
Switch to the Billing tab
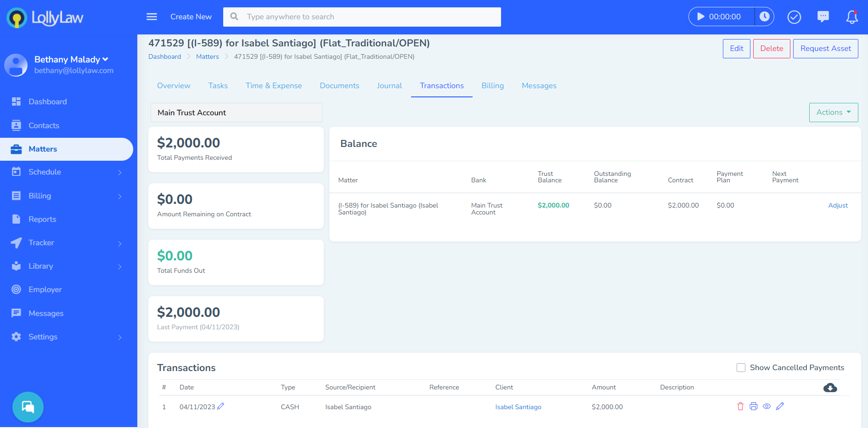point(492,86)
